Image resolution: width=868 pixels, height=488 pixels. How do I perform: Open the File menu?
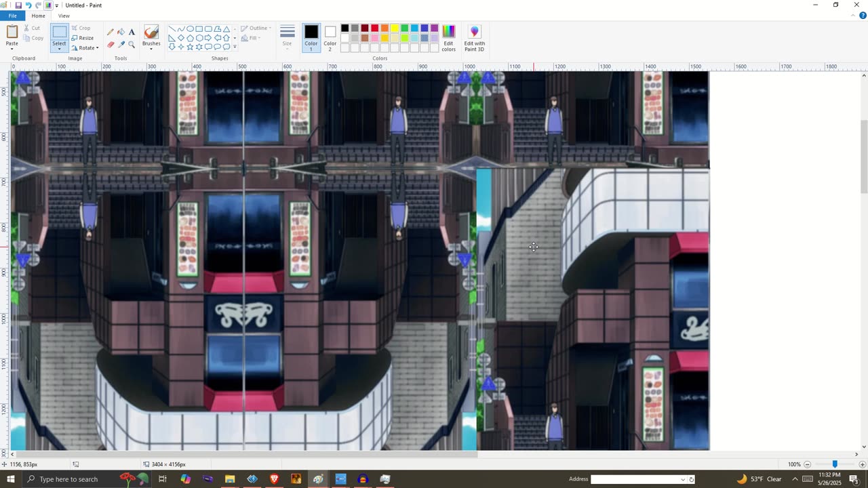(12, 16)
